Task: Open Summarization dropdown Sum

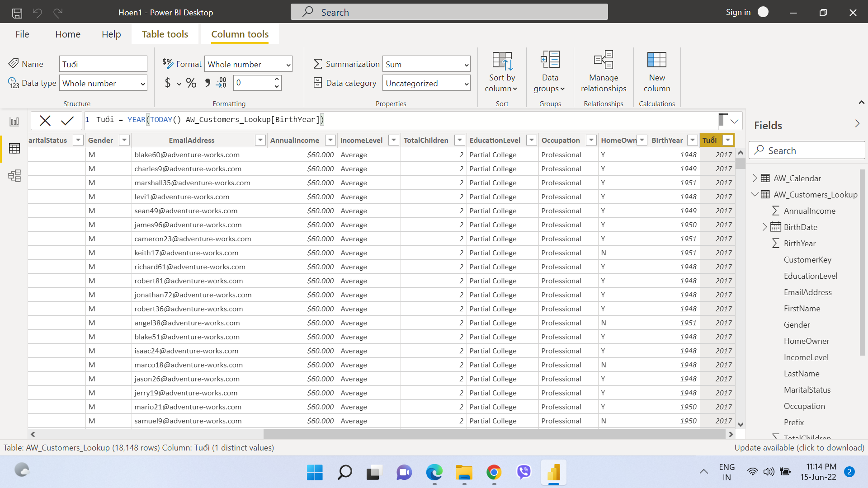Action: pos(426,64)
